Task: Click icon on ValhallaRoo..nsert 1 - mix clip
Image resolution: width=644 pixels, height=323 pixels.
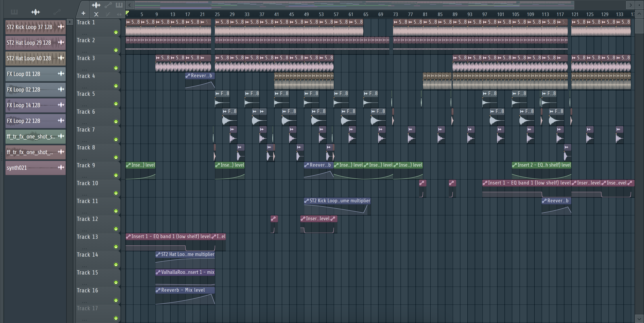Action: (158, 272)
